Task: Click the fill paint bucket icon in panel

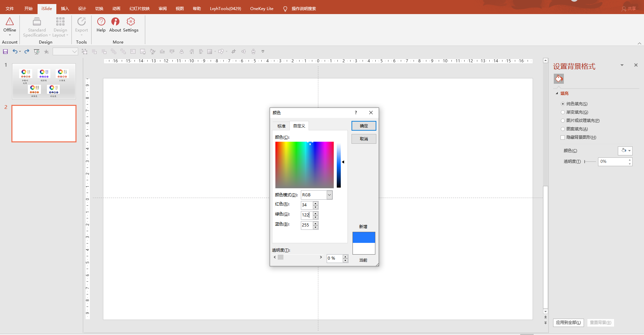Action: coord(558,79)
